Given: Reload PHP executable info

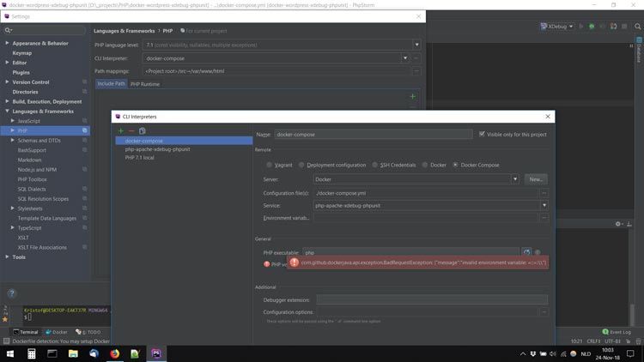Looking at the screenshot, I should (x=526, y=252).
